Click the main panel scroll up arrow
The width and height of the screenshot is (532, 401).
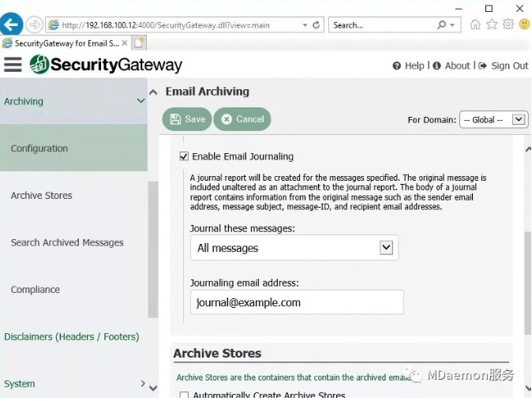(528, 149)
